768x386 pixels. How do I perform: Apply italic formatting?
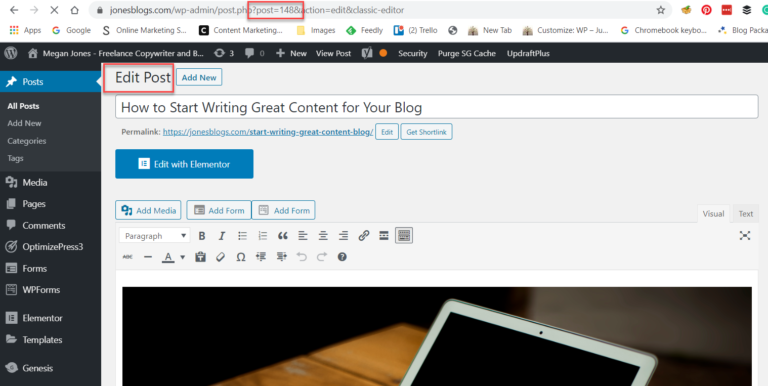click(221, 236)
